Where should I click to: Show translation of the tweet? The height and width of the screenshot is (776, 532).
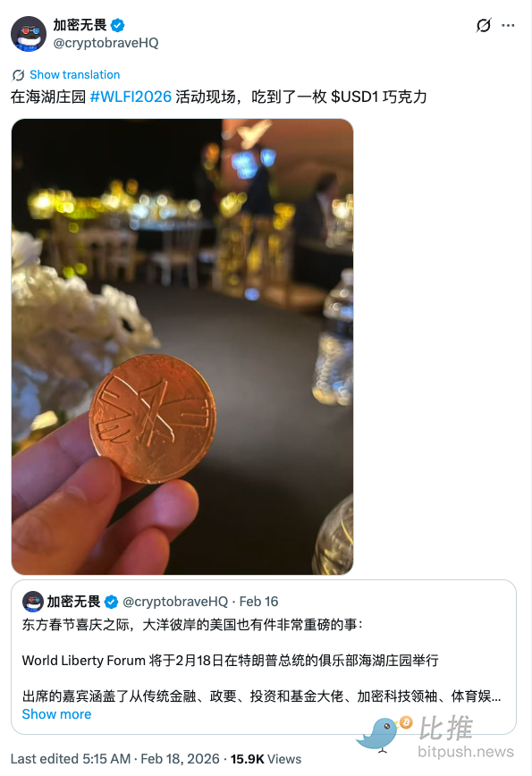pyautogui.click(x=75, y=75)
